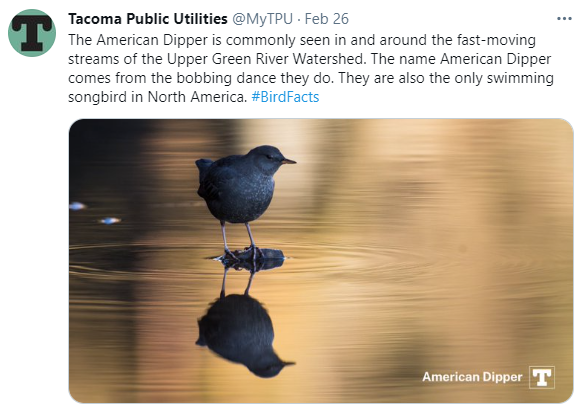Click the water ripples right of the bird
This screenshot has width=587, height=404.
[x=374, y=258]
